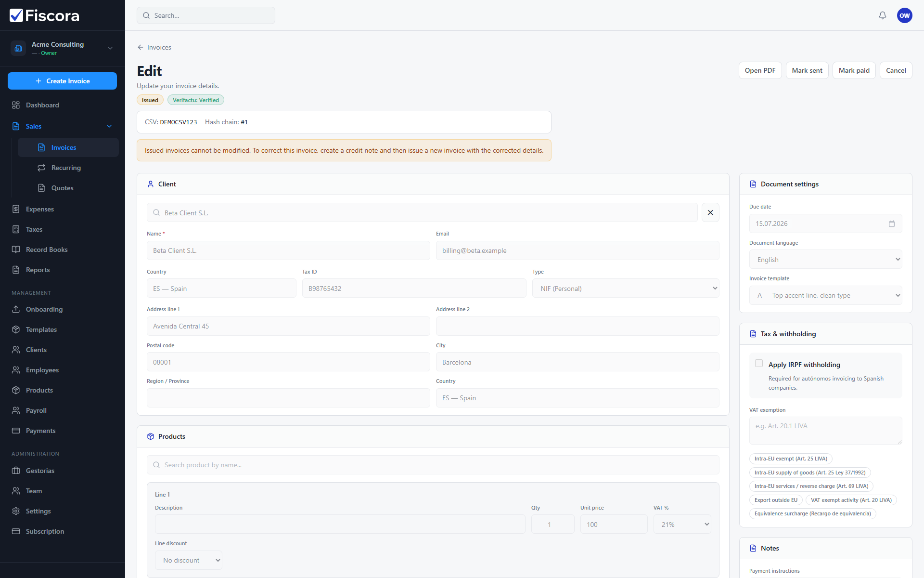Open the VAT % dropdown for Line 1
Viewport: 924px width, 578px height.
click(x=682, y=525)
